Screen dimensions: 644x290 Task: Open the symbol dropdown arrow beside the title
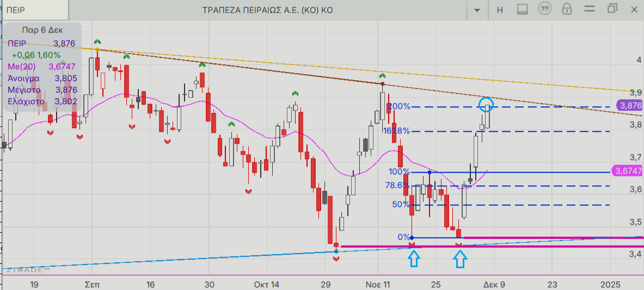click(x=477, y=10)
